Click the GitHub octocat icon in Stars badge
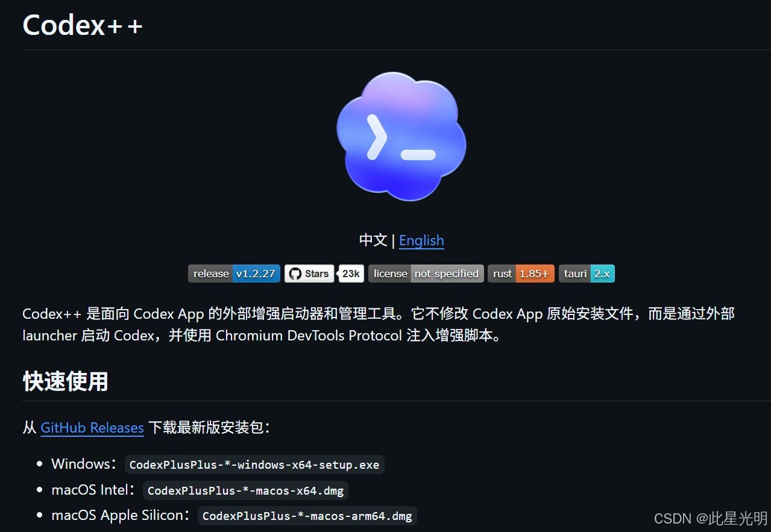The height and width of the screenshot is (532, 771). [295, 274]
